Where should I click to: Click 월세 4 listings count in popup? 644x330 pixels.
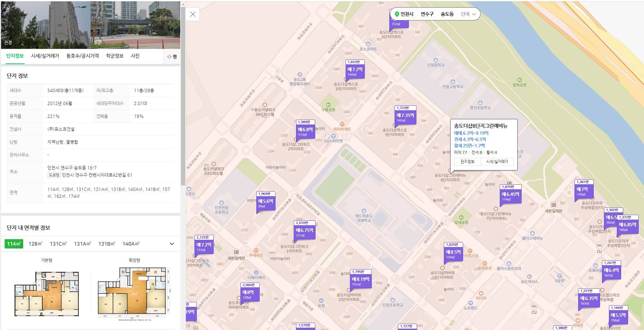coord(492,152)
